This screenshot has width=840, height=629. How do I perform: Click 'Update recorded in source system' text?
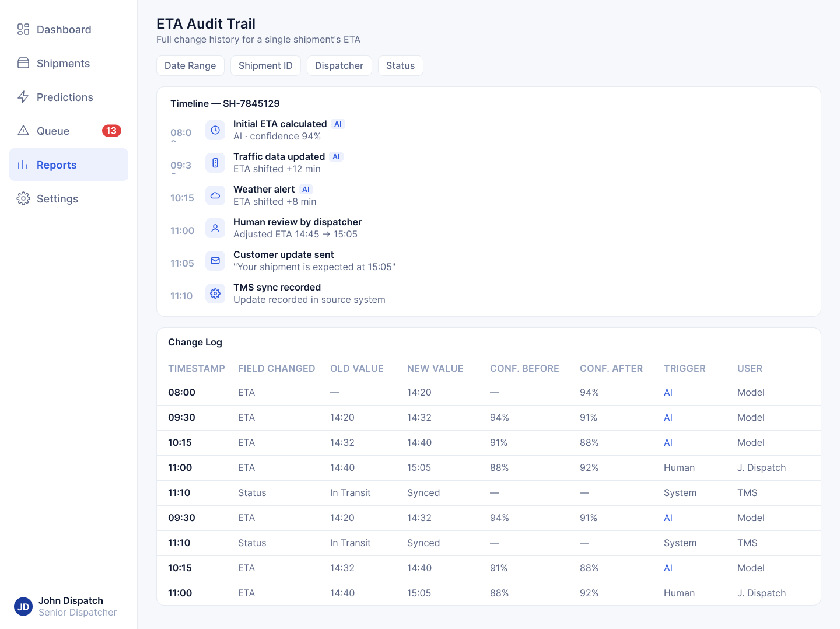[x=309, y=299]
